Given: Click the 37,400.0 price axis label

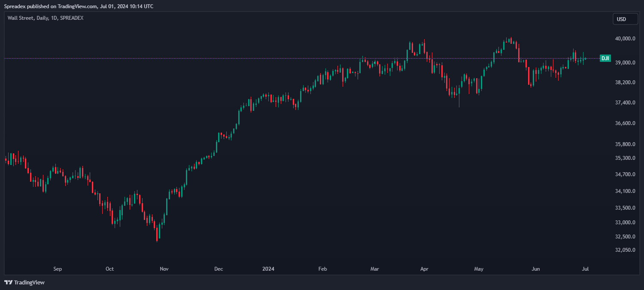Looking at the screenshot, I should click(625, 103).
